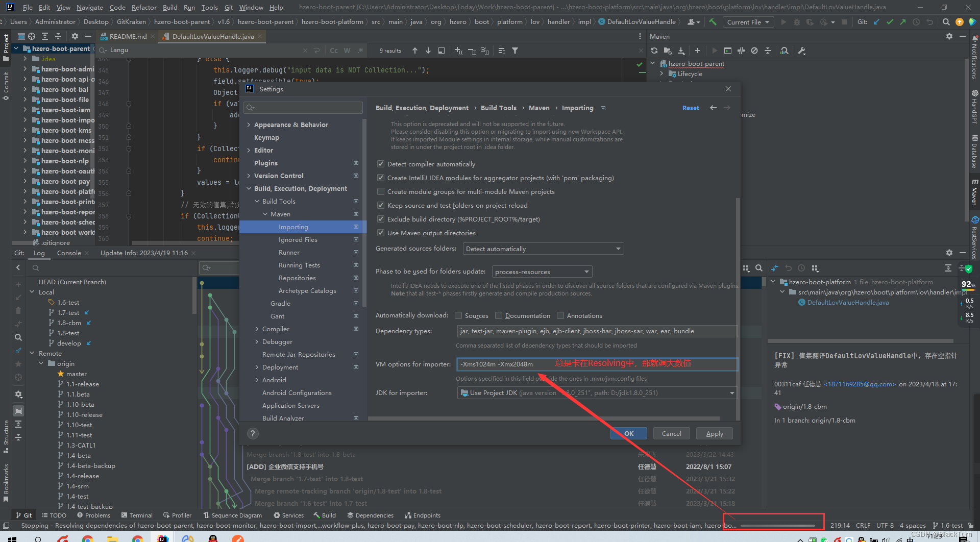Add Maven project with plus icon
Screen dimensions: 980x542
[x=697, y=51]
